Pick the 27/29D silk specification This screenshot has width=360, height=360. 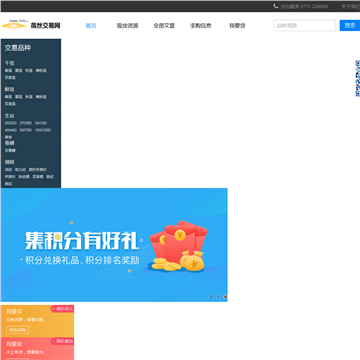click(x=26, y=123)
